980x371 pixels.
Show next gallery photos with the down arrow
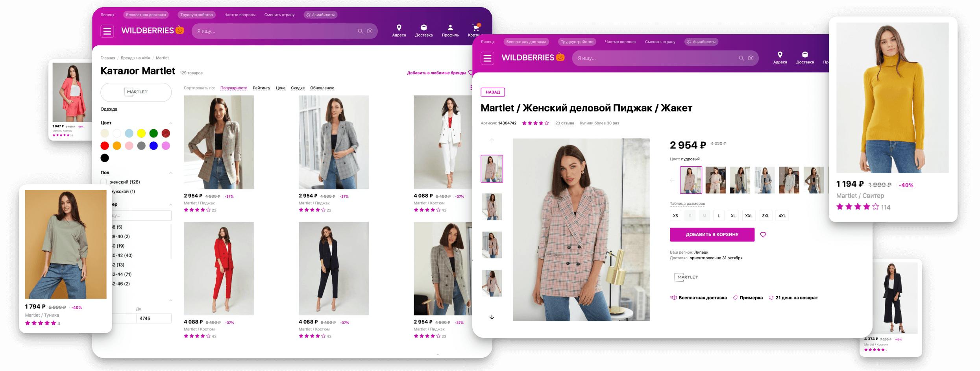click(492, 317)
